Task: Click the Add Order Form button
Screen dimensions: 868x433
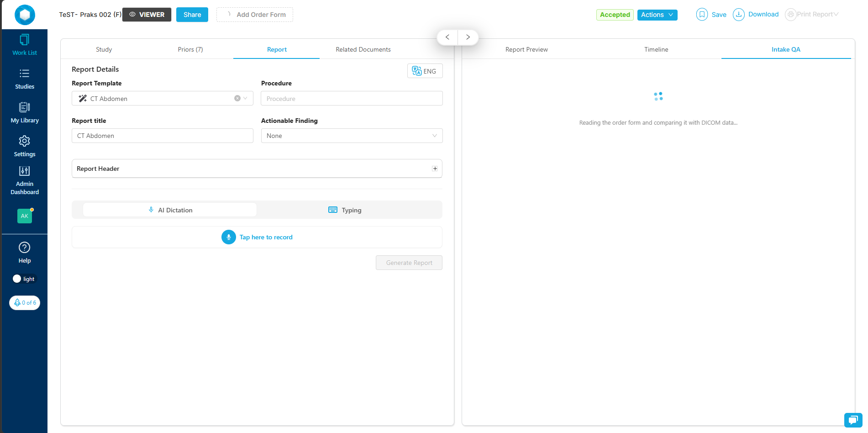Action: (x=255, y=15)
